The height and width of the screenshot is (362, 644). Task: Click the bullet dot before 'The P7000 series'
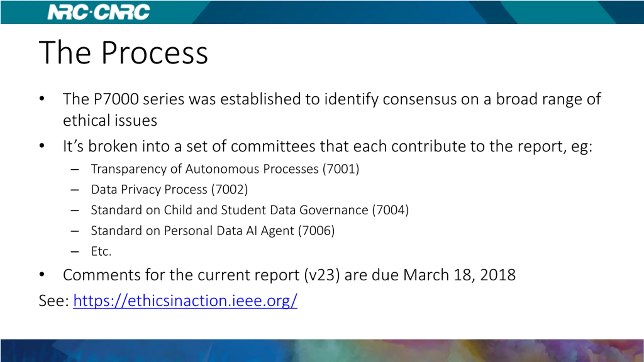coord(42,99)
